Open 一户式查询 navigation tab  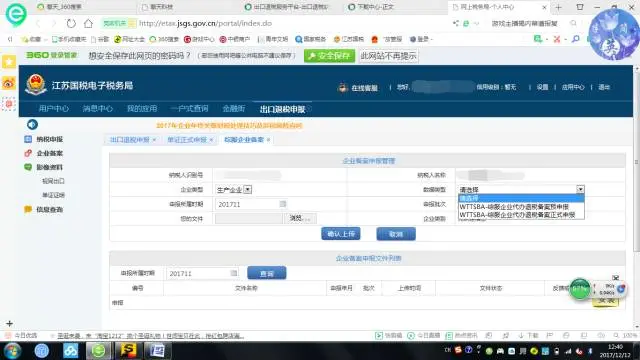tap(189, 109)
